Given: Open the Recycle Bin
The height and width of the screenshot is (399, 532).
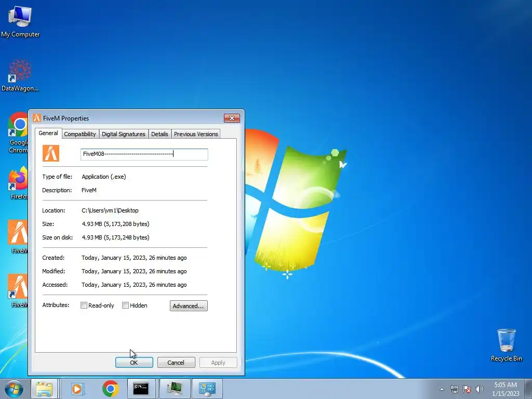Looking at the screenshot, I should (506, 345).
